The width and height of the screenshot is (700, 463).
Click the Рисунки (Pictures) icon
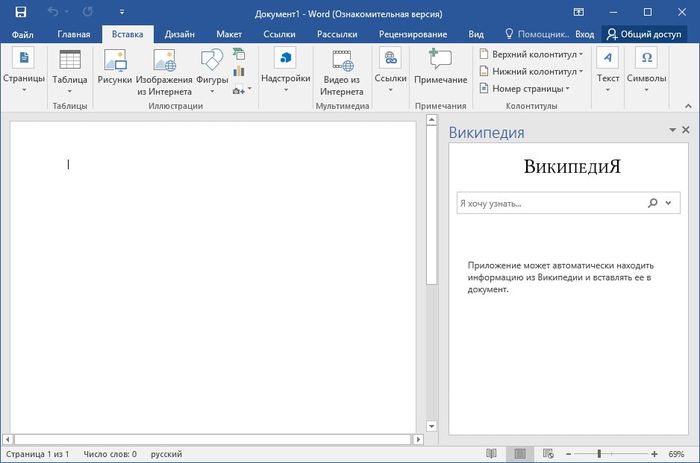[x=114, y=61]
